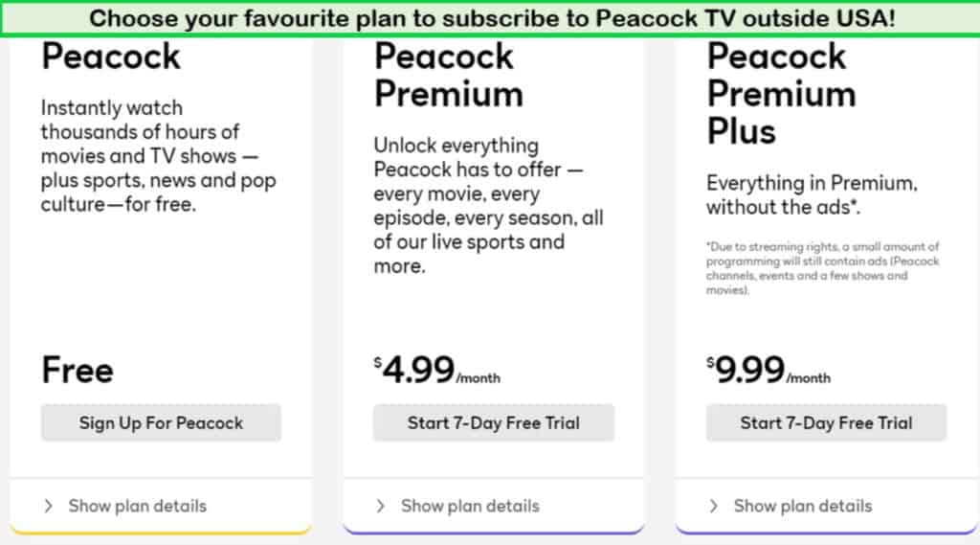Expand 'Show plan details' text for Premium Plus
This screenshot has width=980, height=545.
tap(802, 506)
